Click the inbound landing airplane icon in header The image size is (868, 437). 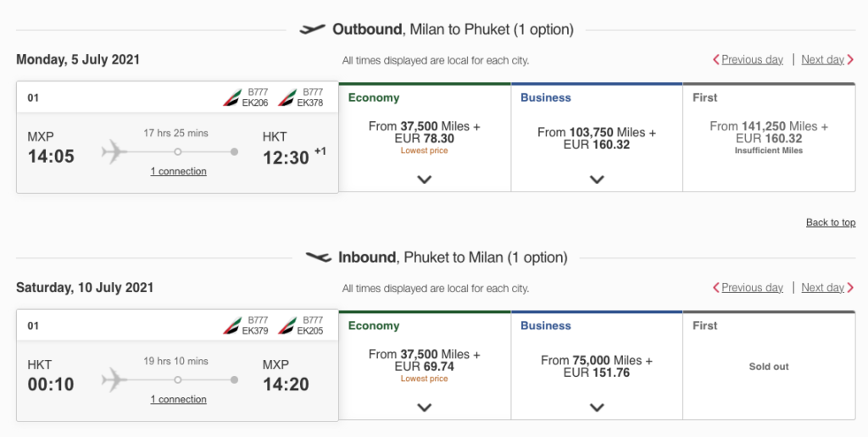point(319,257)
